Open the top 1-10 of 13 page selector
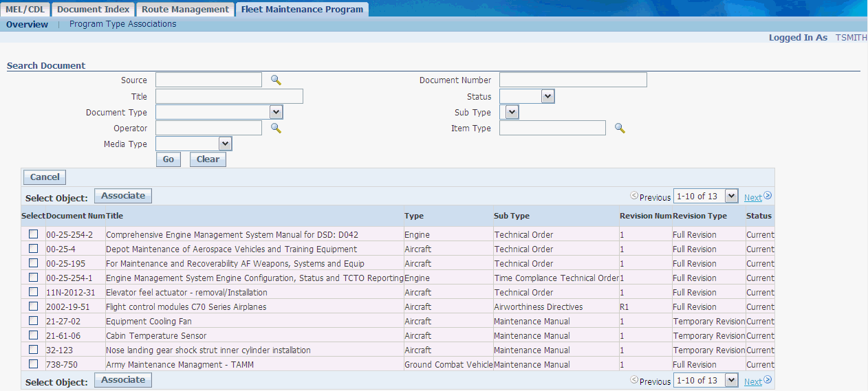868x391 pixels. click(x=706, y=196)
